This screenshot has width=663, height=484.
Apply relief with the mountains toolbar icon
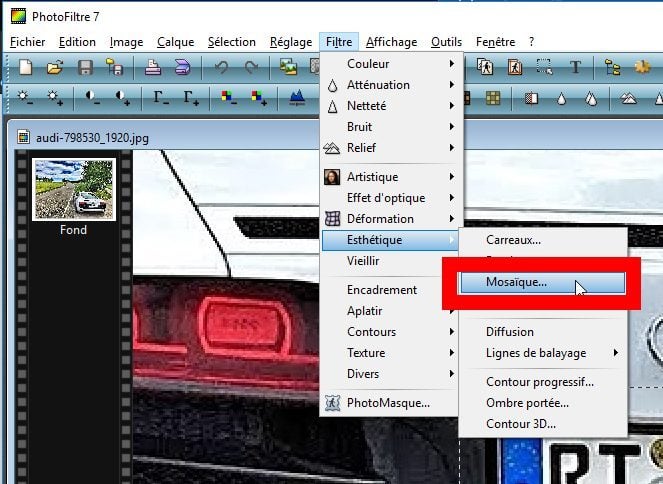[x=629, y=98]
